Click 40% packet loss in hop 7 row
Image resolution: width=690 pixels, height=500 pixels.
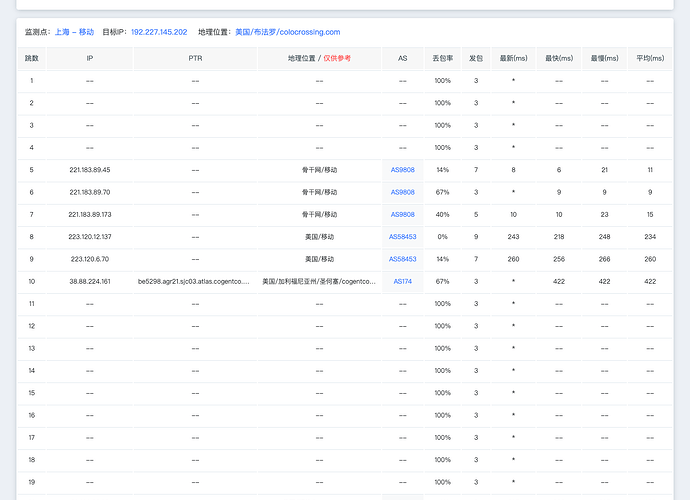[443, 215]
